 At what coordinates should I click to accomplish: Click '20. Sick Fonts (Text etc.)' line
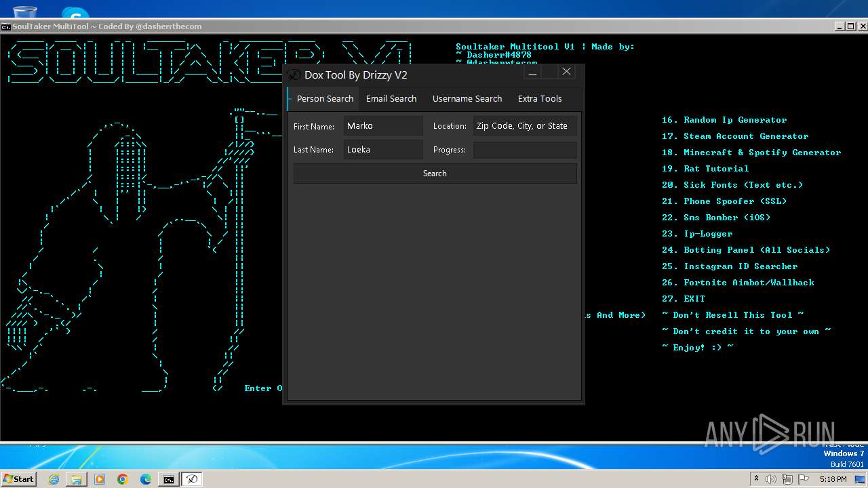[x=732, y=185]
